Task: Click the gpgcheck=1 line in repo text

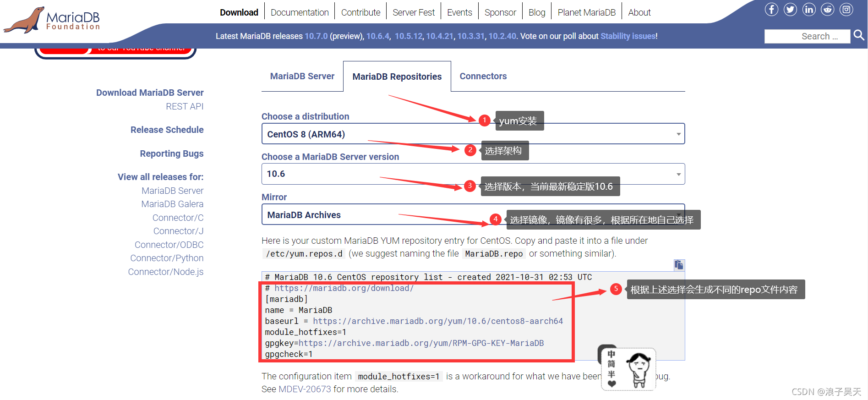Action: click(x=289, y=354)
